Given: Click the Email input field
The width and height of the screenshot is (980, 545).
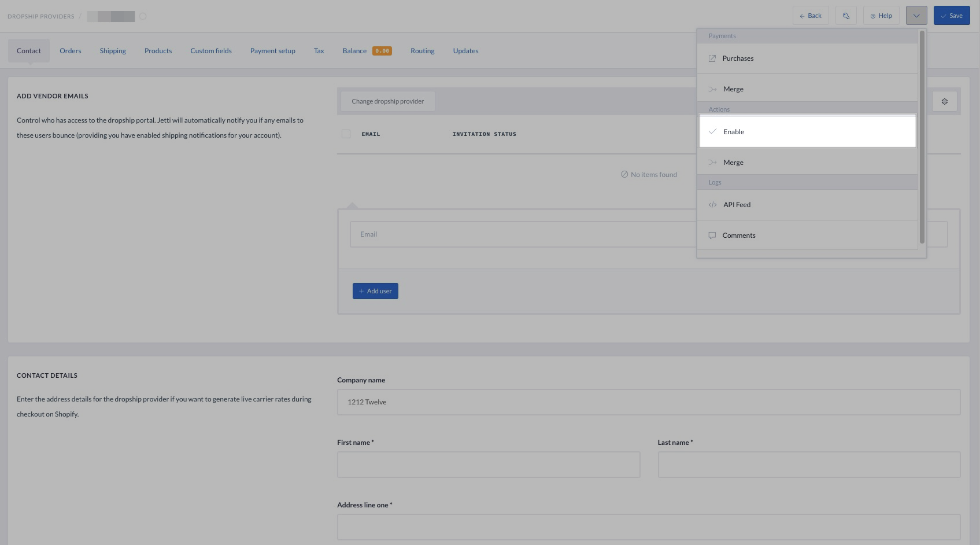Looking at the screenshot, I should pyautogui.click(x=649, y=234).
